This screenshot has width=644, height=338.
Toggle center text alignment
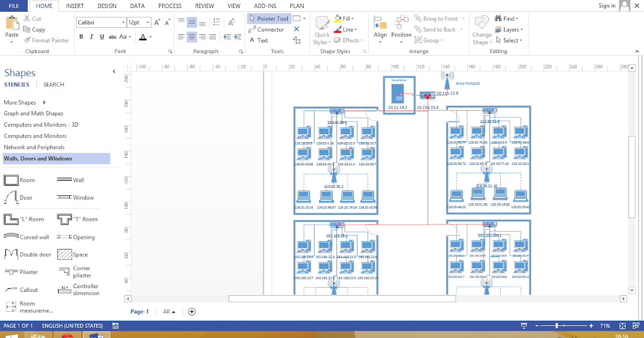[191, 36]
